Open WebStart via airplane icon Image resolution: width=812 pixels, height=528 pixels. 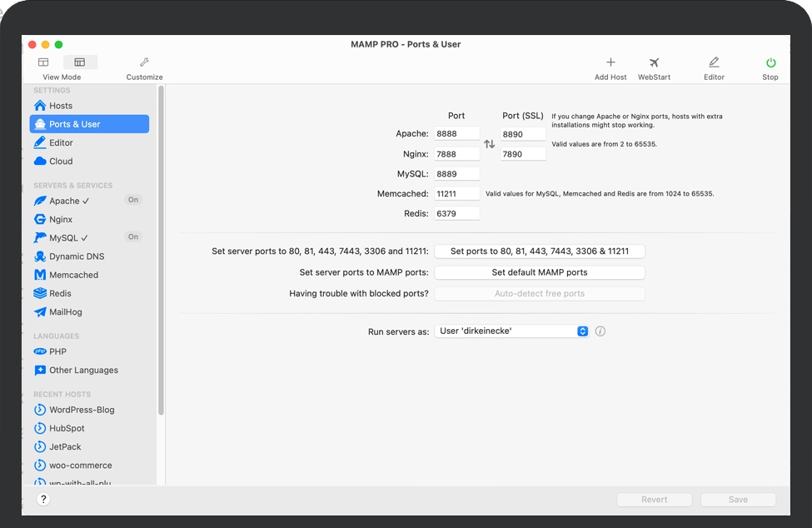point(654,63)
